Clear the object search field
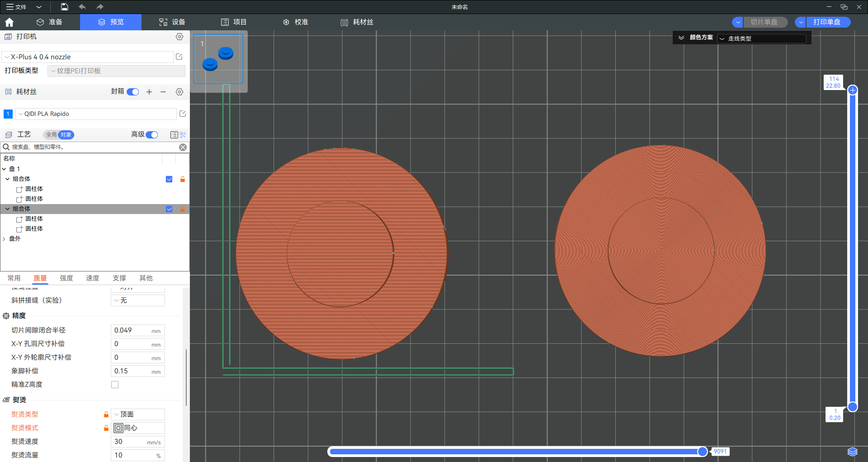 183,147
